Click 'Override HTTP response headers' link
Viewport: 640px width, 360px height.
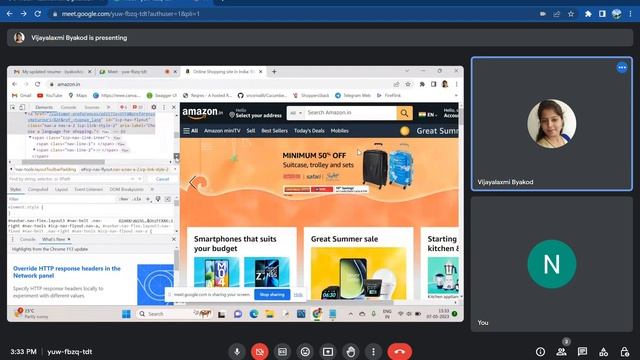[67, 272]
